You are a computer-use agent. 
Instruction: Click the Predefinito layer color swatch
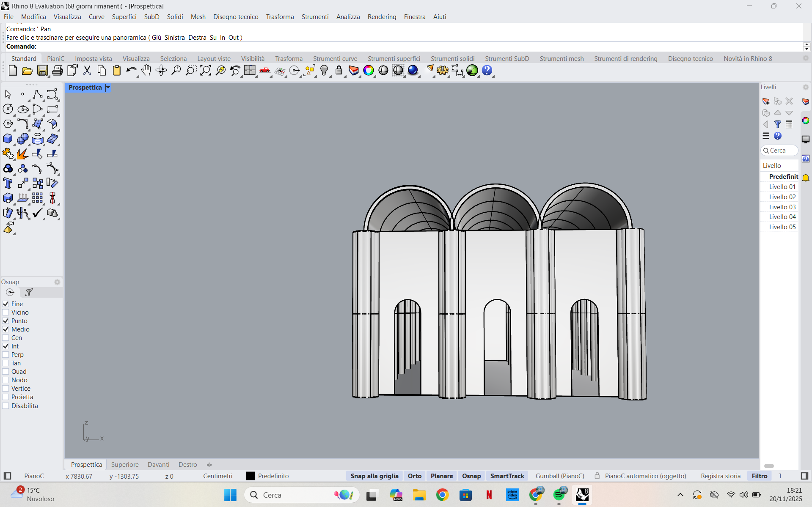[250, 476]
